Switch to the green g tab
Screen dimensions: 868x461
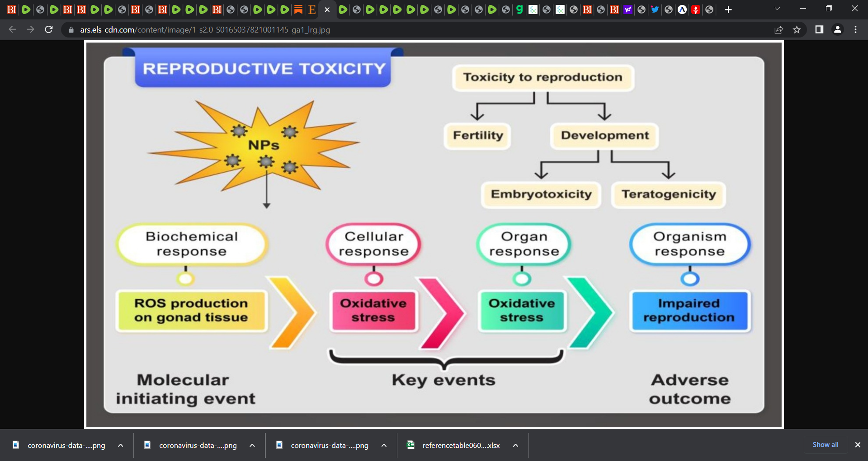click(519, 9)
